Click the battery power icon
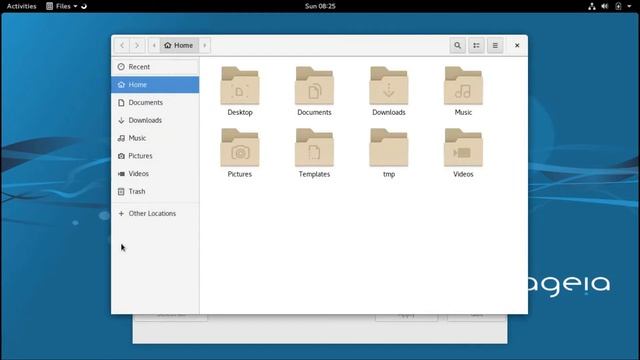 pyautogui.click(x=618, y=6)
